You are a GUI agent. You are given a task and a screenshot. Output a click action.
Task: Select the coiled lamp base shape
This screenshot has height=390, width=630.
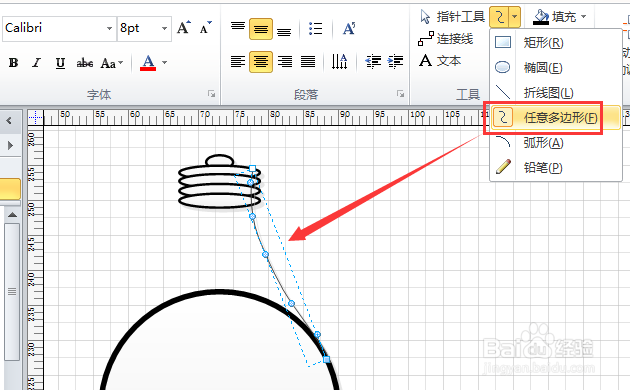pyautogui.click(x=219, y=182)
